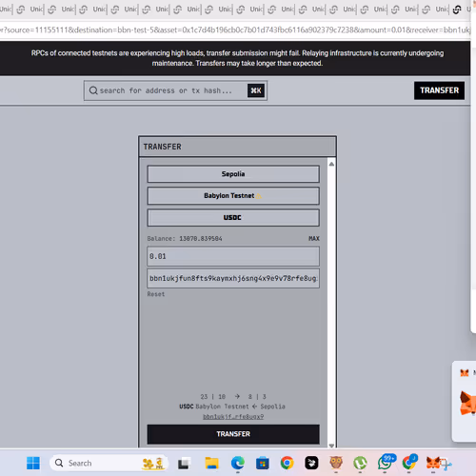The image size is (476, 476).
Task: Focus the amount field showing 0.01
Action: 233,256
